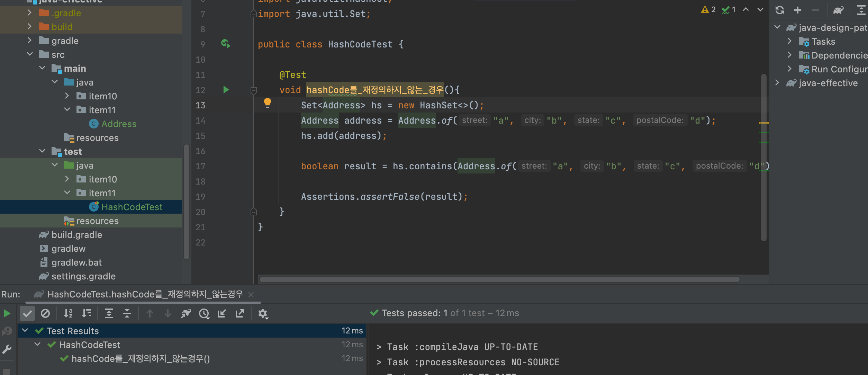The height and width of the screenshot is (375, 868).
Task: Collapse all nodes in Test Results toolbar
Action: pyautogui.click(x=127, y=313)
